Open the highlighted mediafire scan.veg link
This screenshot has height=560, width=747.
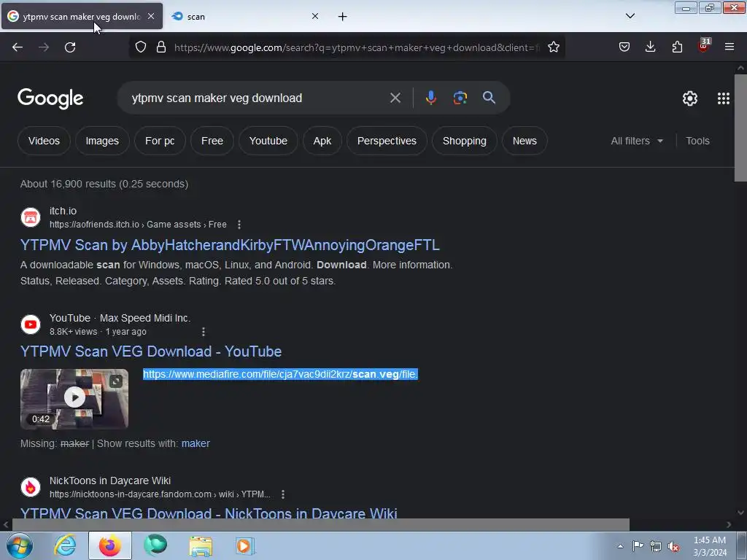(x=280, y=374)
